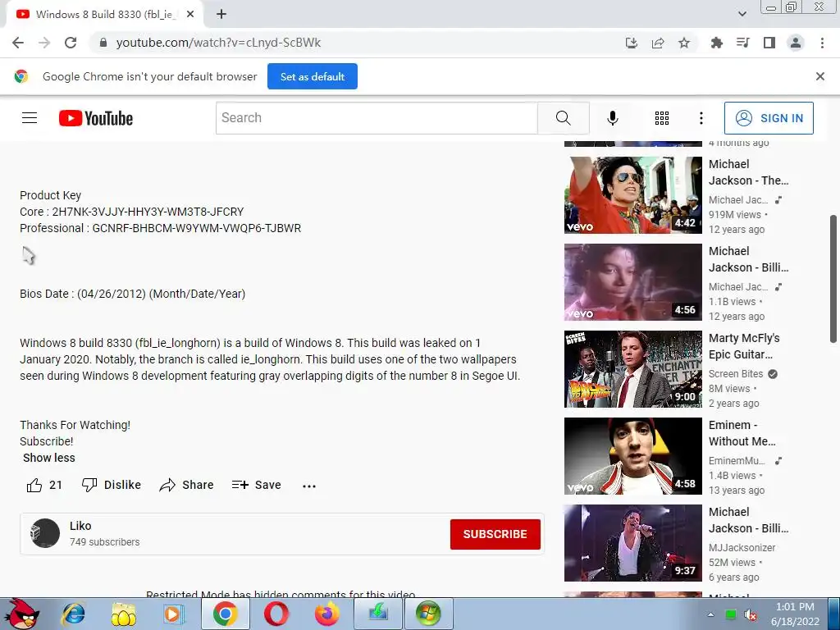Screen dimensions: 840x630
Task: Search with voice microphone icon
Action: 613,118
